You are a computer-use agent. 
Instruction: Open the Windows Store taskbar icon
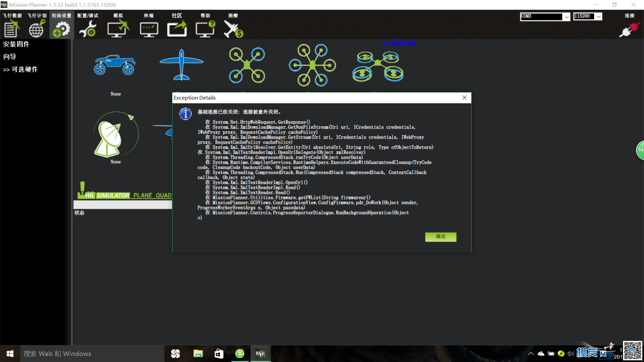[x=219, y=354]
